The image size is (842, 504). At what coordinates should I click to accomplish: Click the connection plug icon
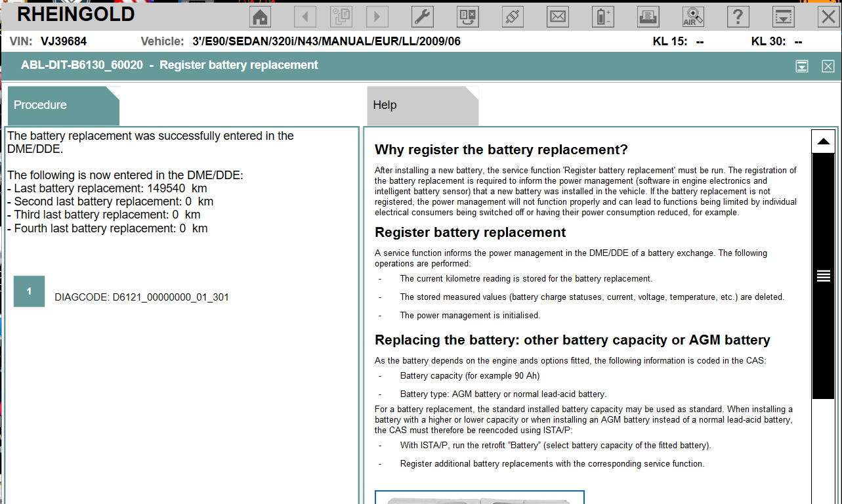(x=513, y=16)
